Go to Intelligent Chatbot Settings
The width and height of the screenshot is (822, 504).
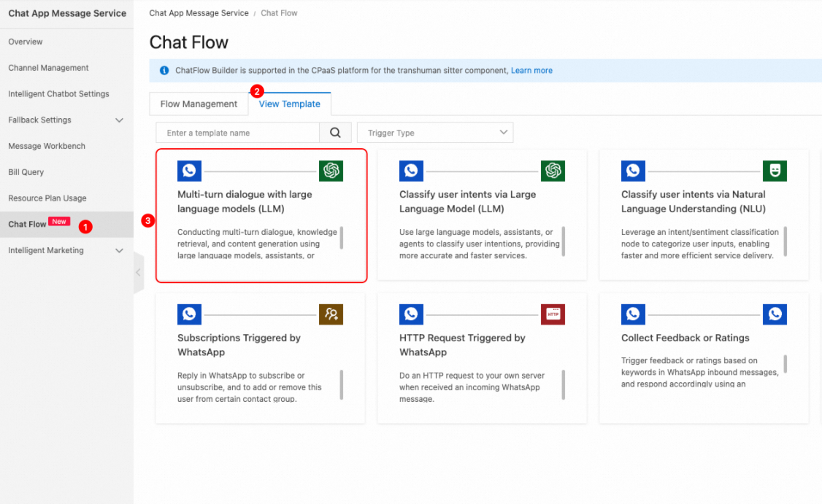pos(58,94)
